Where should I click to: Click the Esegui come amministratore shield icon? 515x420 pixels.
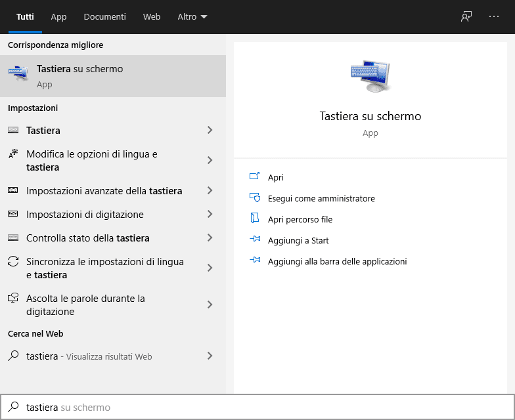click(256, 198)
